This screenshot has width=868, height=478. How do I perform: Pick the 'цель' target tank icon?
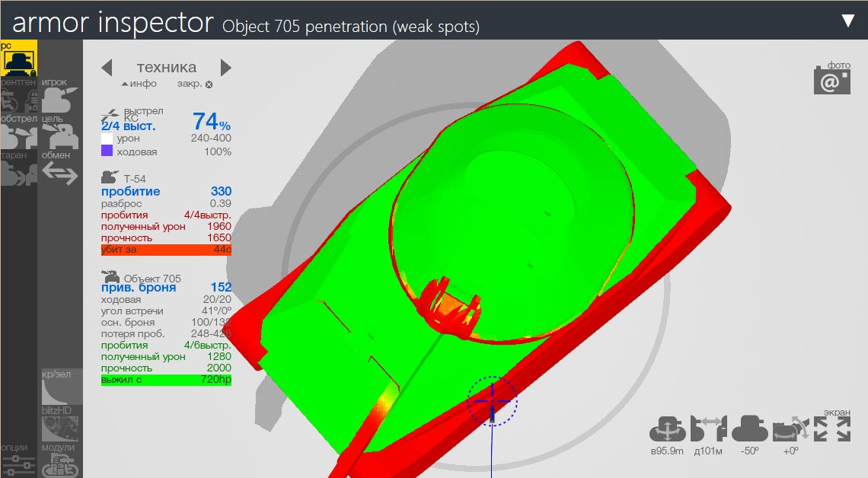(x=60, y=137)
